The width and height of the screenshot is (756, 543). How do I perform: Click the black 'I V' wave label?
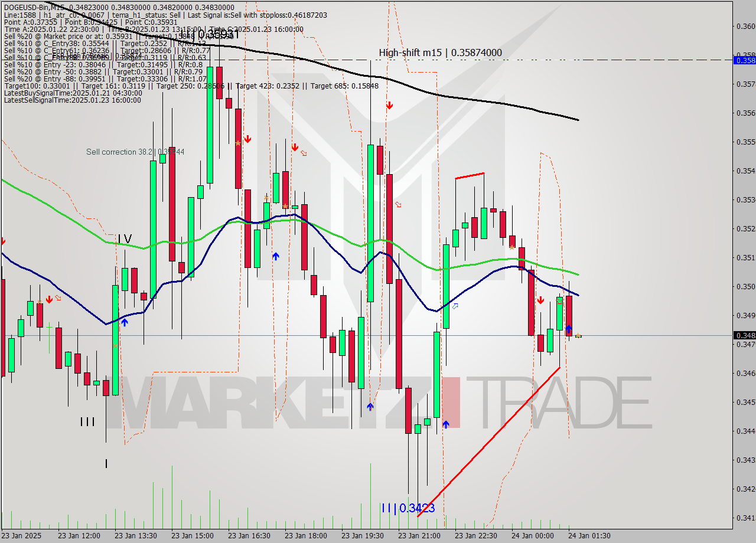(x=125, y=239)
